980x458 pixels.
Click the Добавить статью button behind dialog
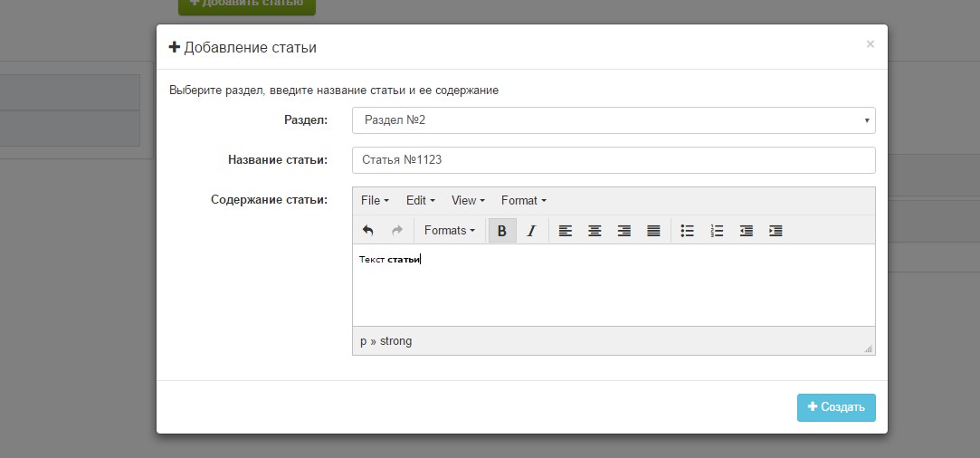point(247,5)
